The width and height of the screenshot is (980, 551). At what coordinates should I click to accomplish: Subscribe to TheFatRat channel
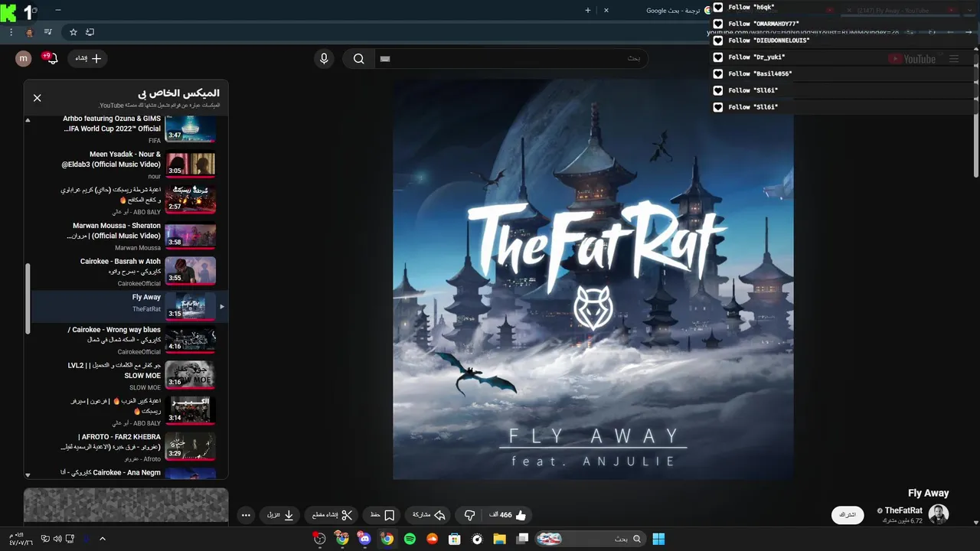(x=848, y=515)
